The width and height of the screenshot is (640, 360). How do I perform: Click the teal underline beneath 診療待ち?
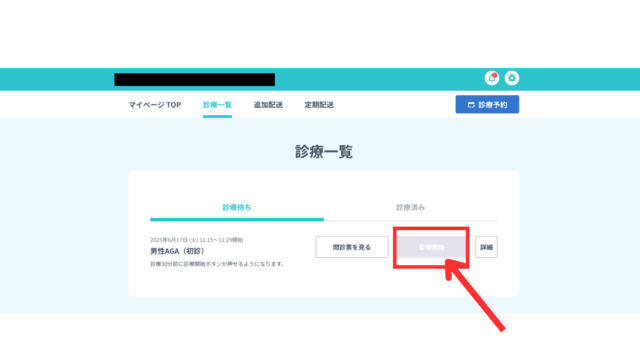pos(237,220)
